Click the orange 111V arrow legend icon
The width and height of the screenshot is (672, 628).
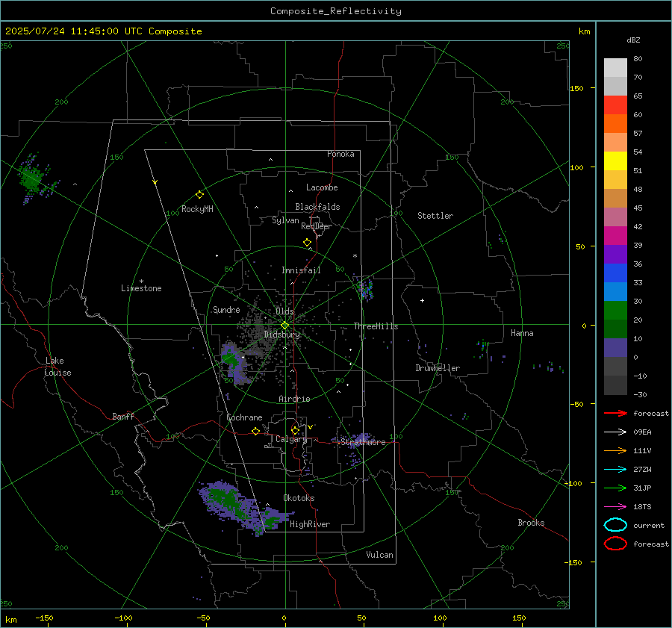pos(615,450)
